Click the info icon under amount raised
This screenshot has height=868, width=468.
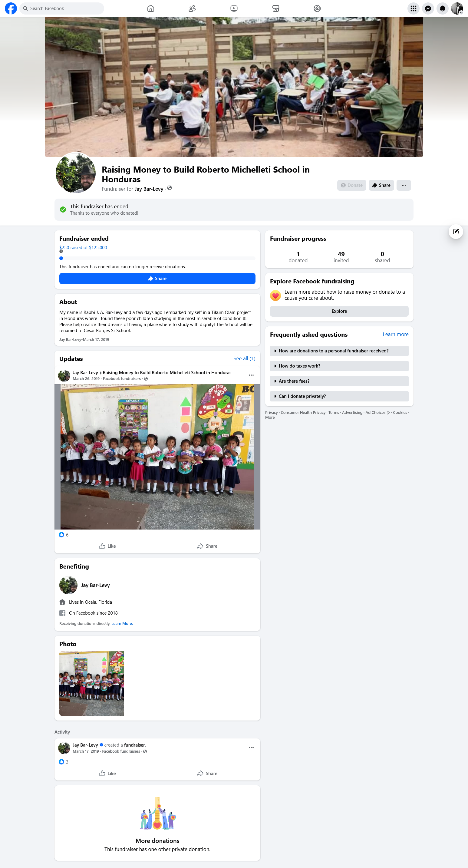click(61, 251)
